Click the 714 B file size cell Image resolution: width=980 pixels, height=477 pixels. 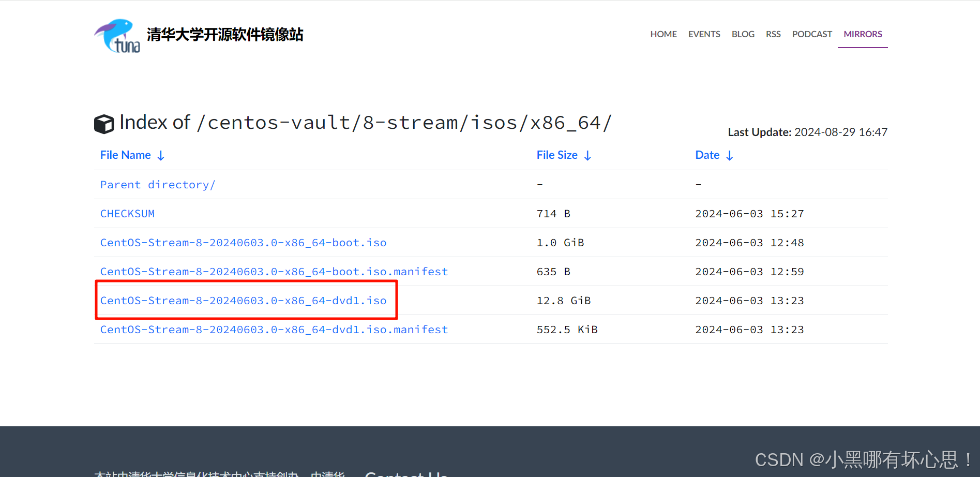point(553,214)
